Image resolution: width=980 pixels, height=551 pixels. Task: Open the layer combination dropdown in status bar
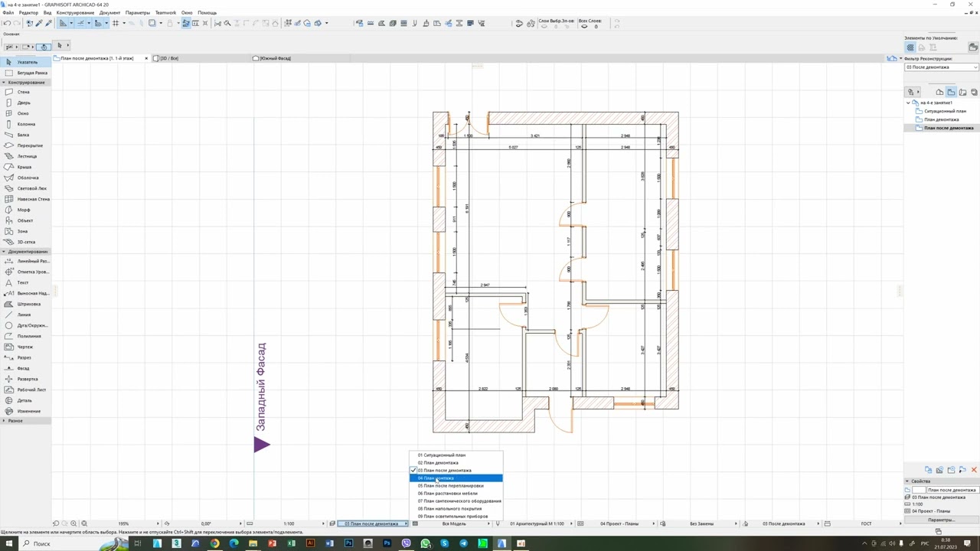pos(372,523)
